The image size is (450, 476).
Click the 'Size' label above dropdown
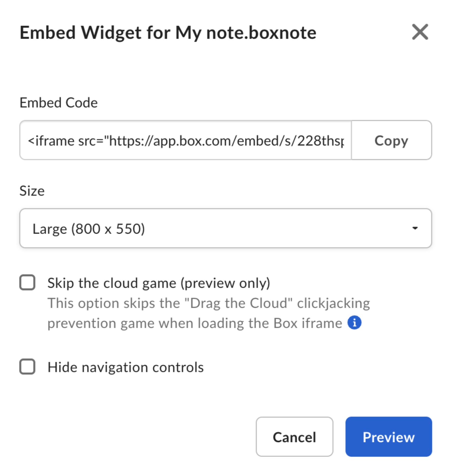click(x=32, y=191)
